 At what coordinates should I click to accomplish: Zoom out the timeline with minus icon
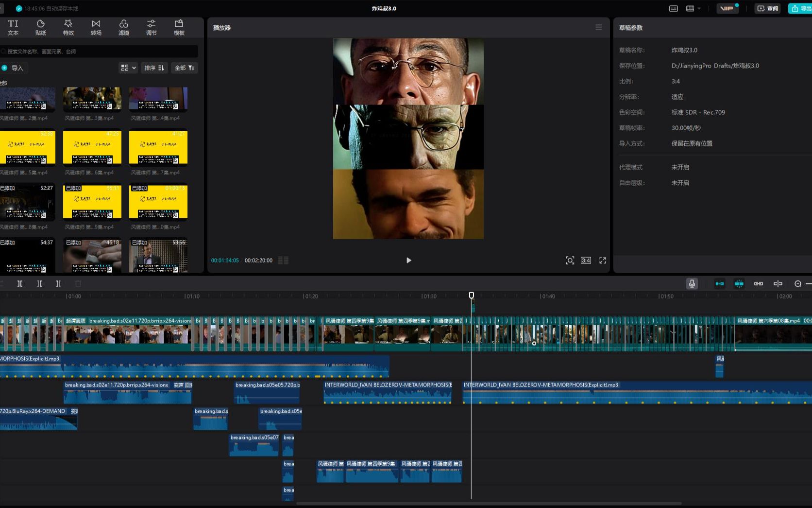click(797, 284)
